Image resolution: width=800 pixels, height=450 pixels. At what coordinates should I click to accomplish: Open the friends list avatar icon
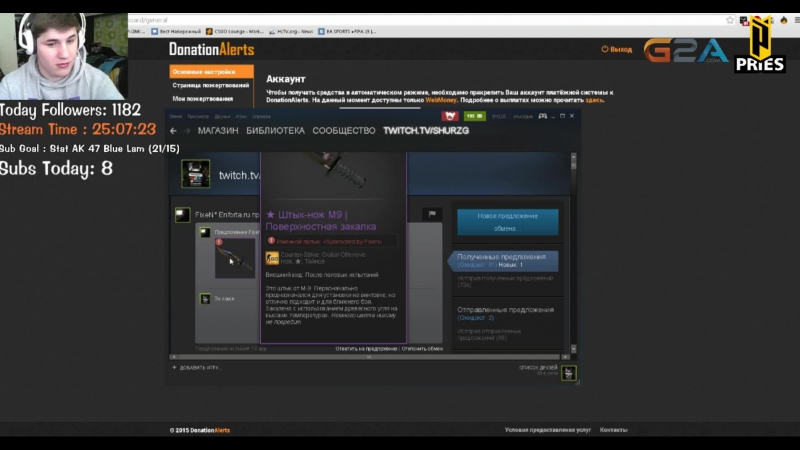point(568,372)
